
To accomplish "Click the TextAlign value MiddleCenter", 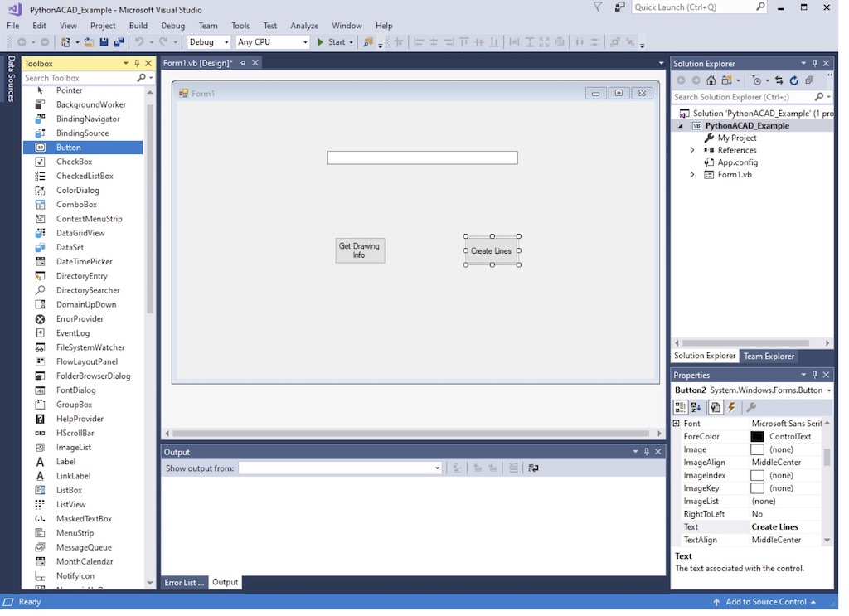I will click(x=776, y=541).
